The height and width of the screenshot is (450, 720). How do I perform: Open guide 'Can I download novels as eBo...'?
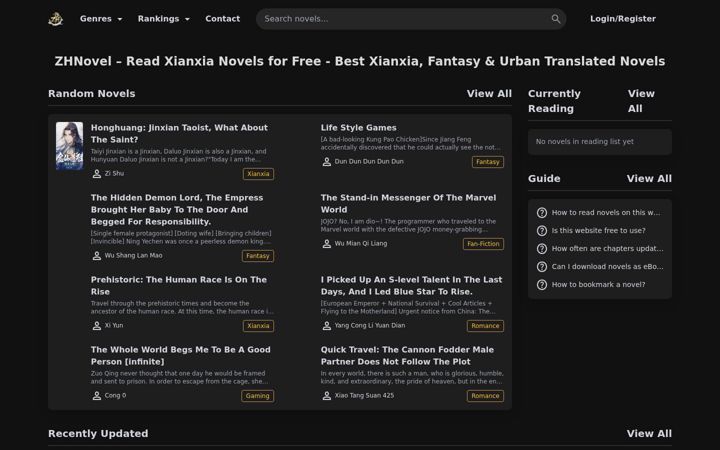pos(607,266)
